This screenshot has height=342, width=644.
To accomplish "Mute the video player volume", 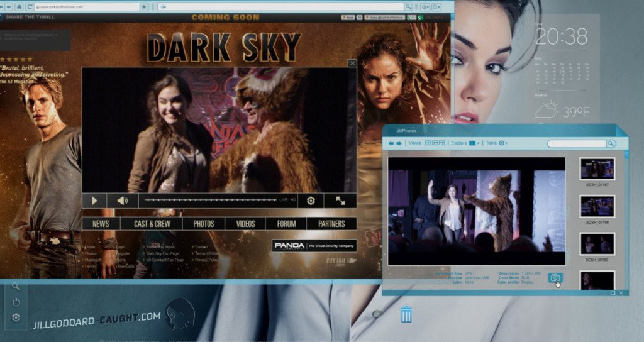I will tap(121, 201).
